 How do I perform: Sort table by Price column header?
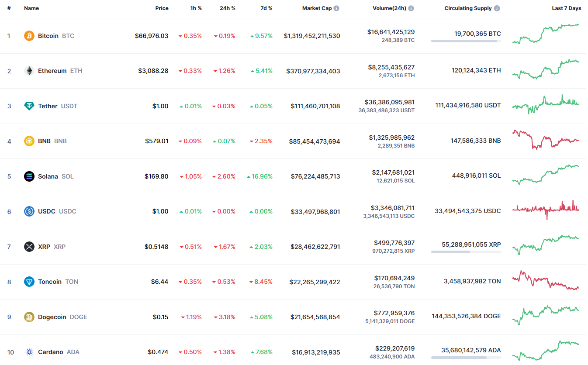[162, 8]
